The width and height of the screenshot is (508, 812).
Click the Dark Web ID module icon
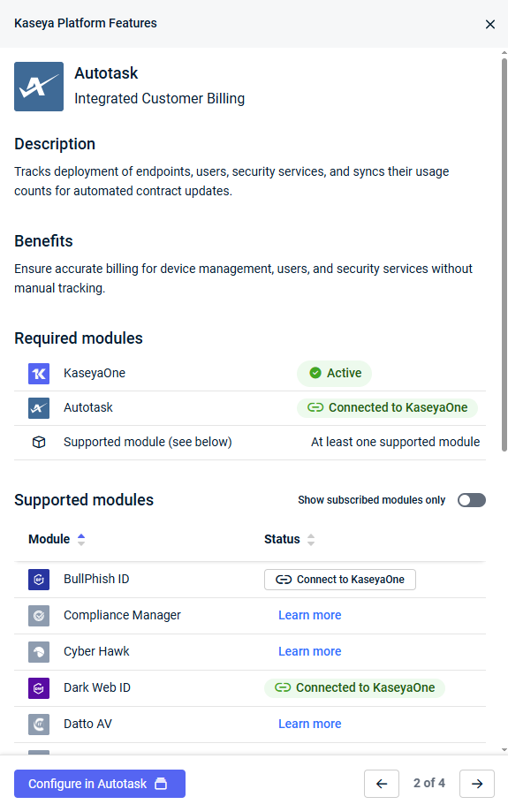(x=39, y=688)
